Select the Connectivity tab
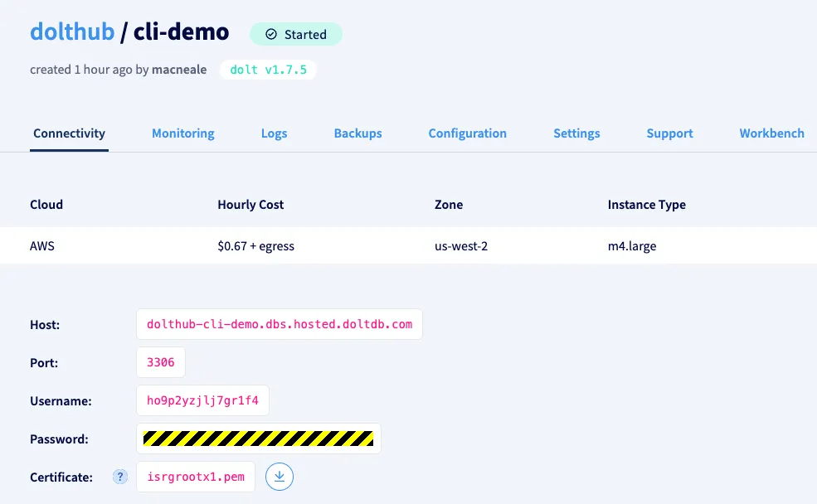Image resolution: width=817 pixels, height=504 pixels. (x=69, y=133)
